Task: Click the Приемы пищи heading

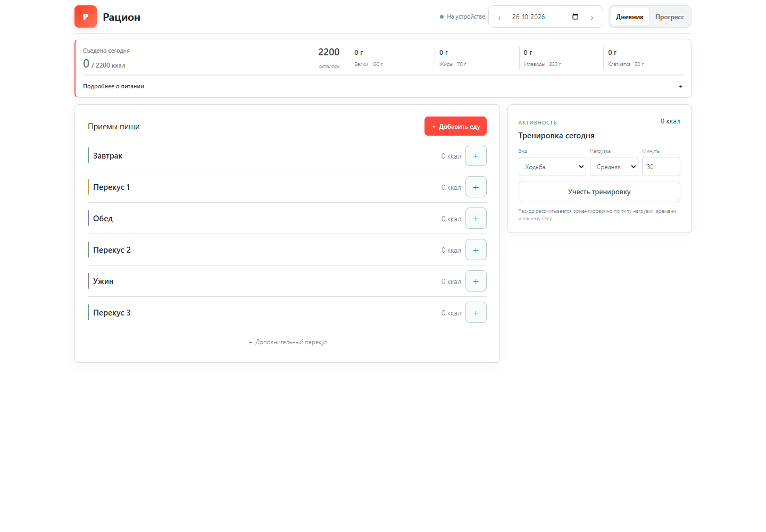Action: [114, 127]
